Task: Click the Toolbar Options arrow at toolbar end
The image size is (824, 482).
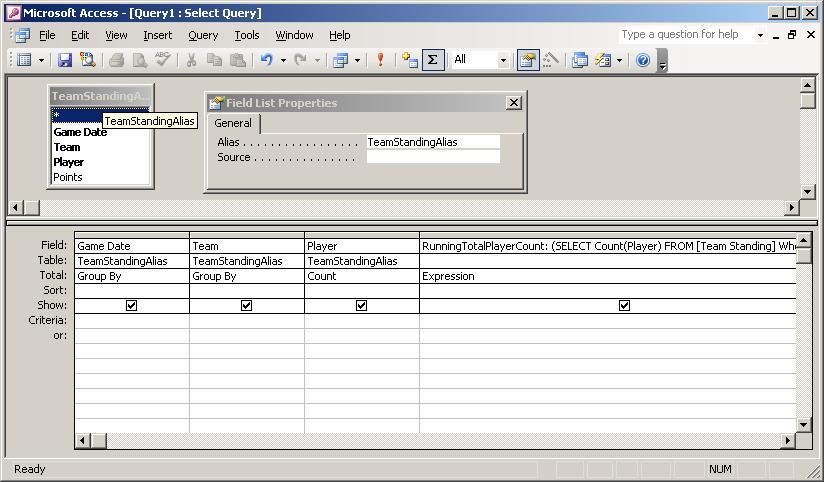Action: [662, 60]
